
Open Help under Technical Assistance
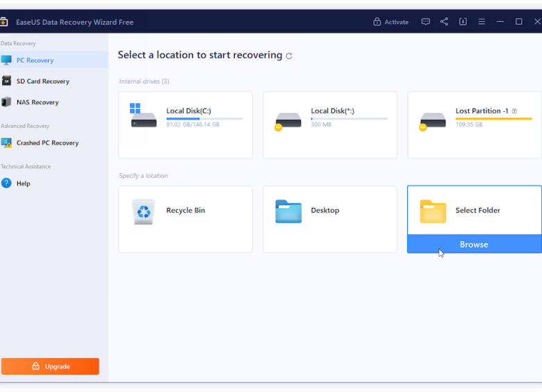pos(23,183)
